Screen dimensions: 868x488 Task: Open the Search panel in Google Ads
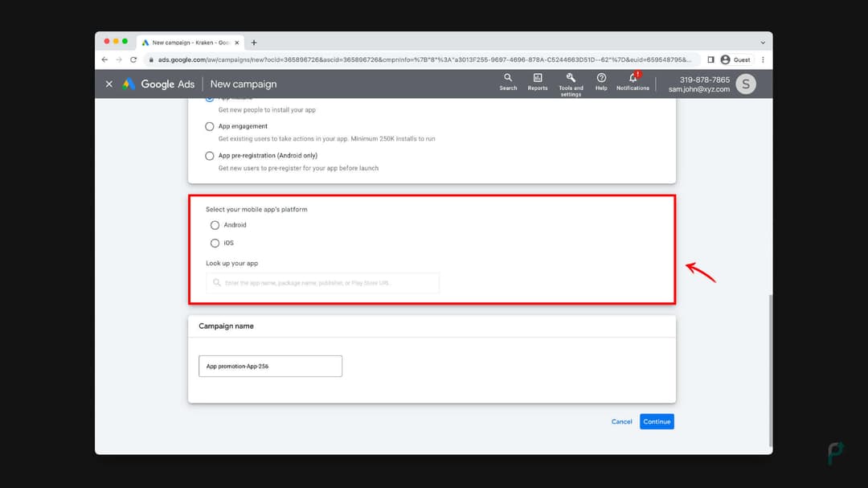(x=508, y=83)
